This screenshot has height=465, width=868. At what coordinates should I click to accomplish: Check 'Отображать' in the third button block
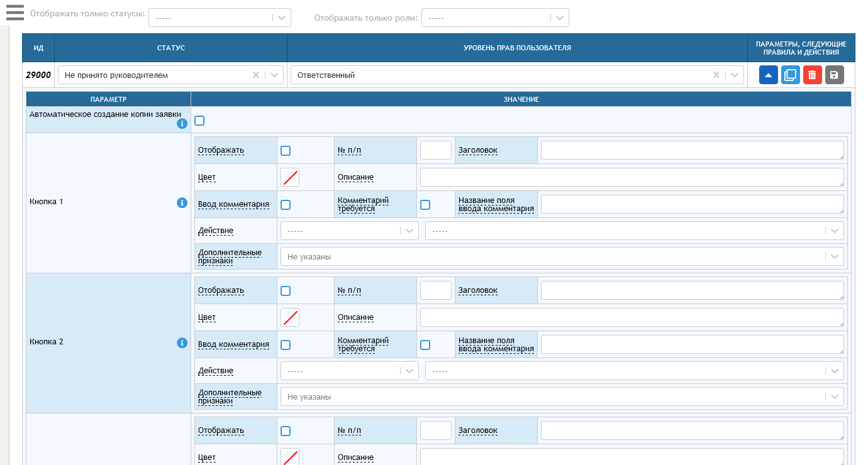pos(286,431)
